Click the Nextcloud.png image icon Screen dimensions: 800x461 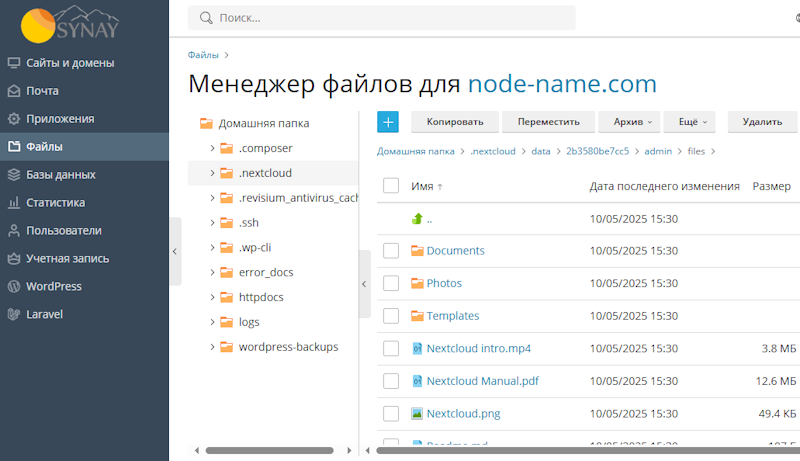click(417, 414)
